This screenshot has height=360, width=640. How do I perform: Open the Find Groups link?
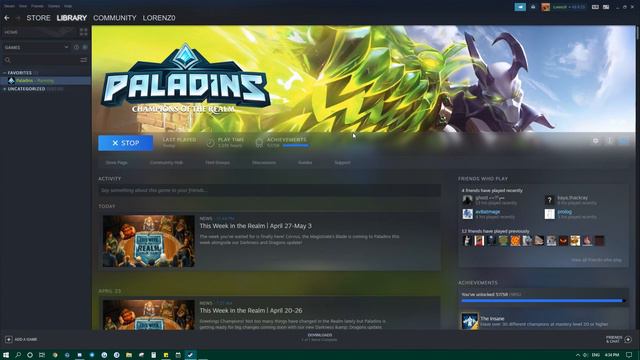pos(217,162)
